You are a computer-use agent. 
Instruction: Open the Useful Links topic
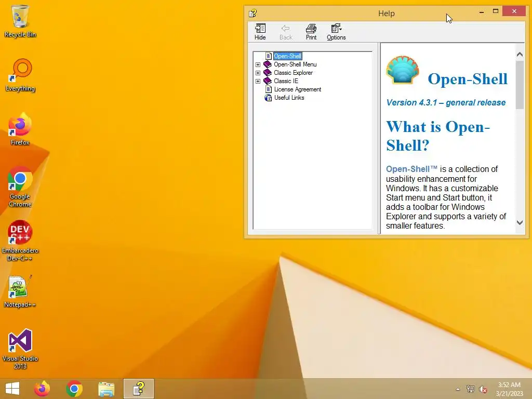coord(289,98)
